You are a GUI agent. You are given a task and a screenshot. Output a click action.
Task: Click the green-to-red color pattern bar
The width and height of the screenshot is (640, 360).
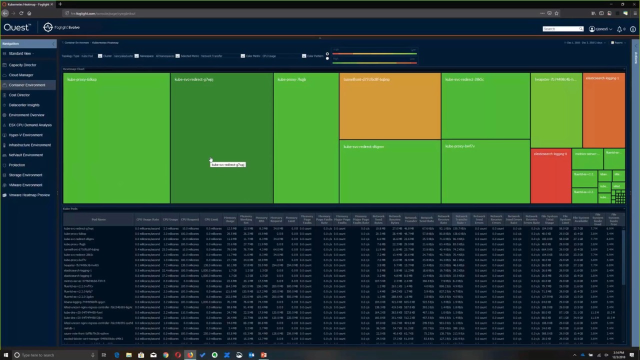pyautogui.click(x=374, y=63)
